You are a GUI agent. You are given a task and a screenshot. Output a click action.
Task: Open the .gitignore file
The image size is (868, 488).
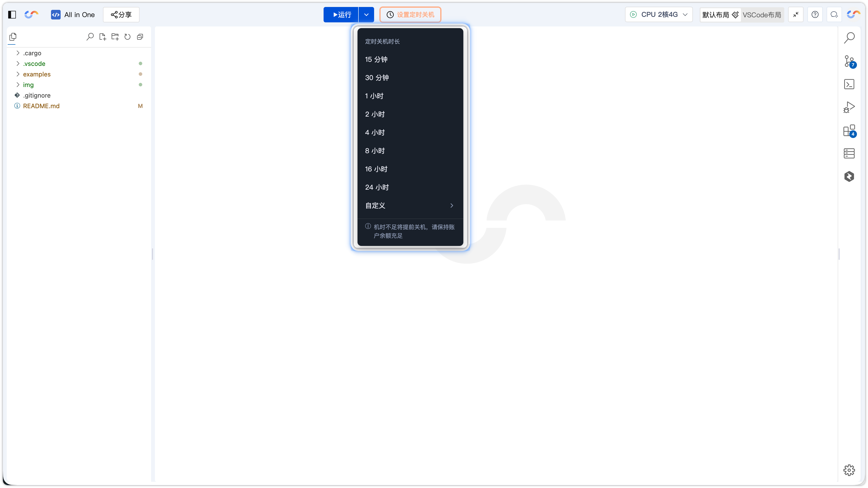78,95
